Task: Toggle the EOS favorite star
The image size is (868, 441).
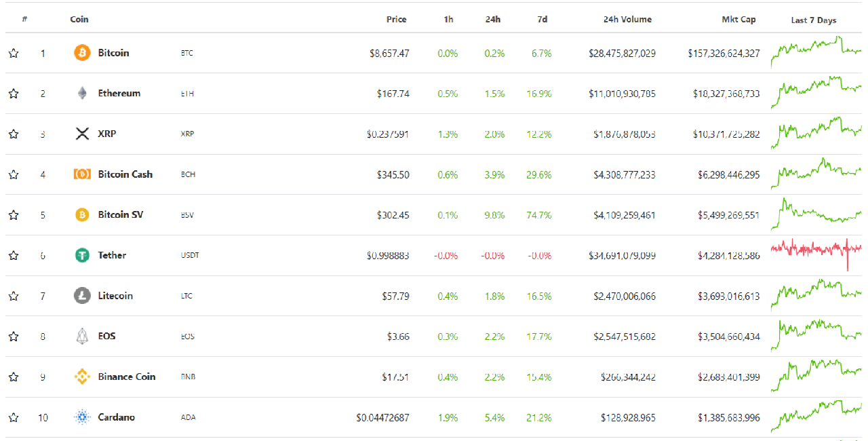Action: tap(14, 337)
